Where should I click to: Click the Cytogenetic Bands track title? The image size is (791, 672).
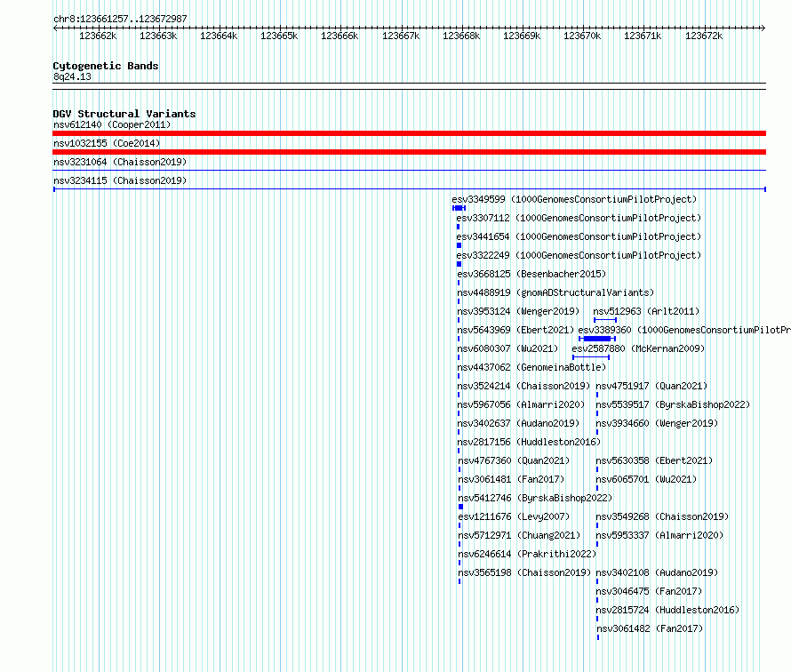106,66
